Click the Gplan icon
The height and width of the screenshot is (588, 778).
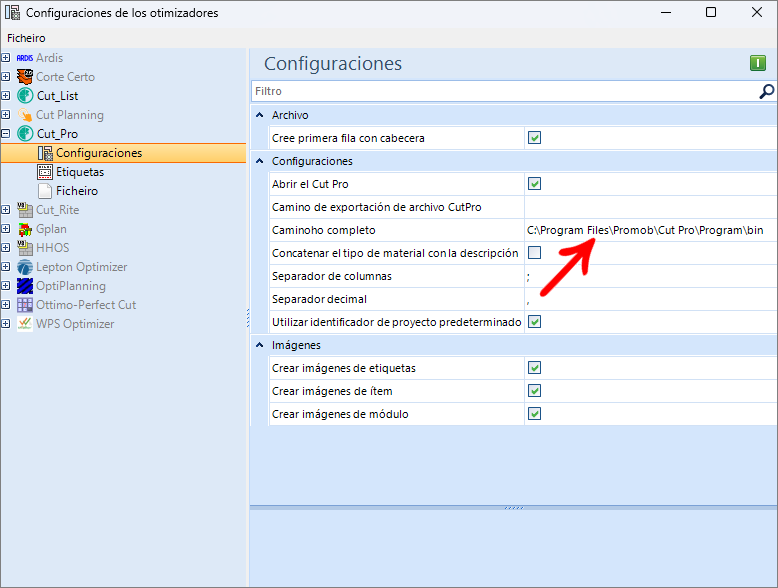(25, 229)
